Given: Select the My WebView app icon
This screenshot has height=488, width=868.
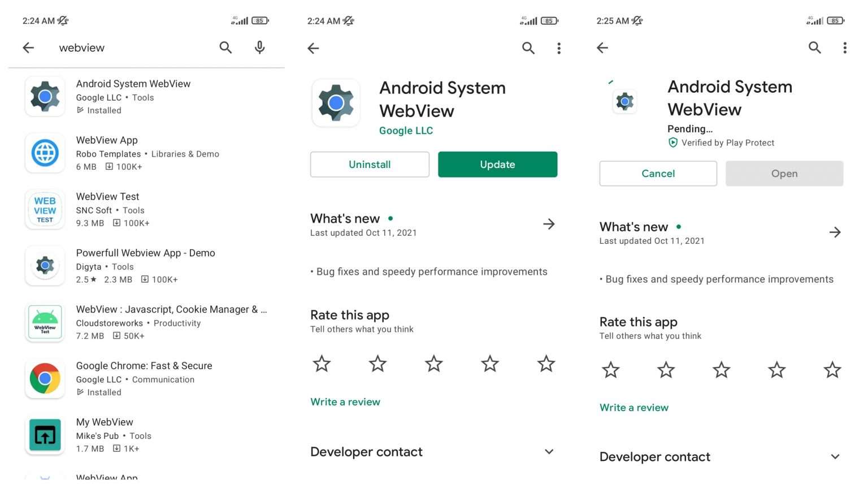Looking at the screenshot, I should tap(45, 435).
